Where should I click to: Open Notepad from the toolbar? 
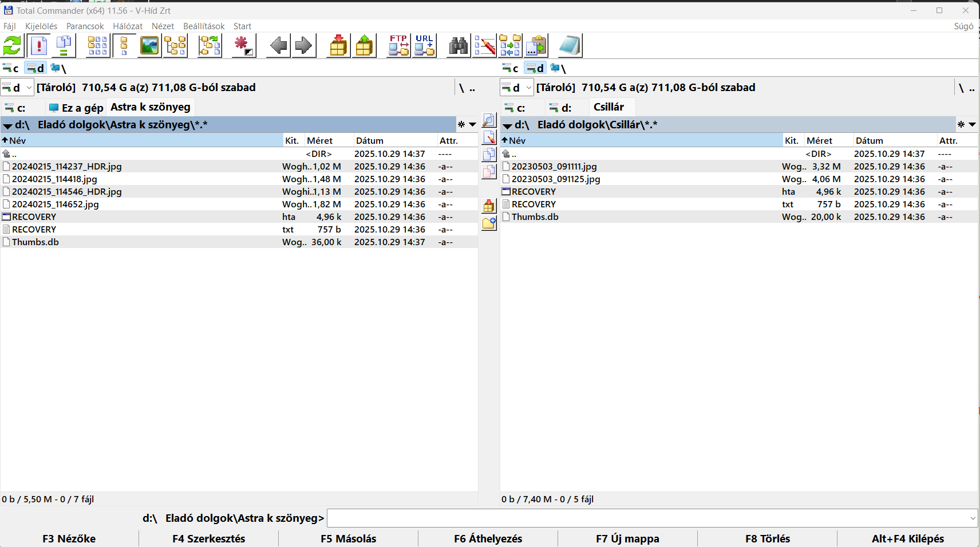570,46
